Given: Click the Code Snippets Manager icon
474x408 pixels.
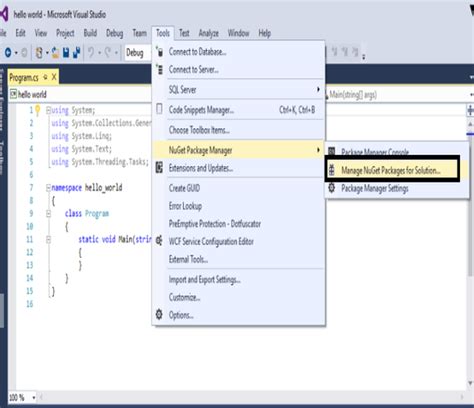Looking at the screenshot, I should [x=159, y=109].
